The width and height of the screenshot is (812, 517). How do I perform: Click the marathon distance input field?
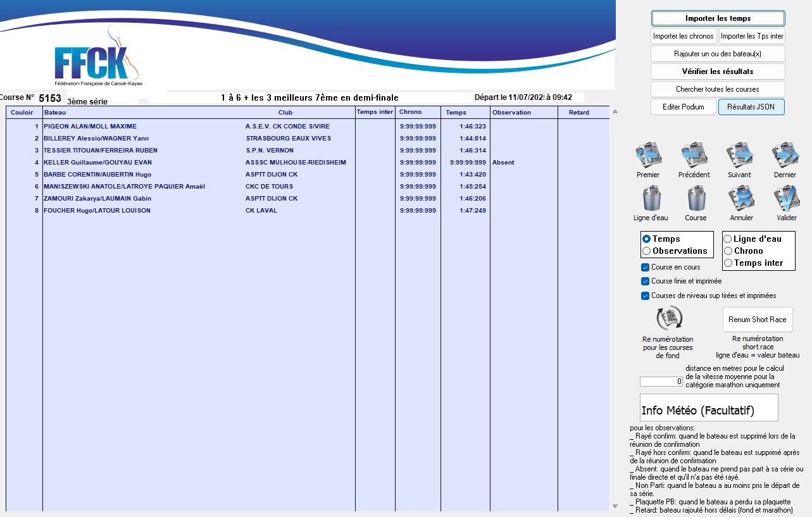coord(661,382)
